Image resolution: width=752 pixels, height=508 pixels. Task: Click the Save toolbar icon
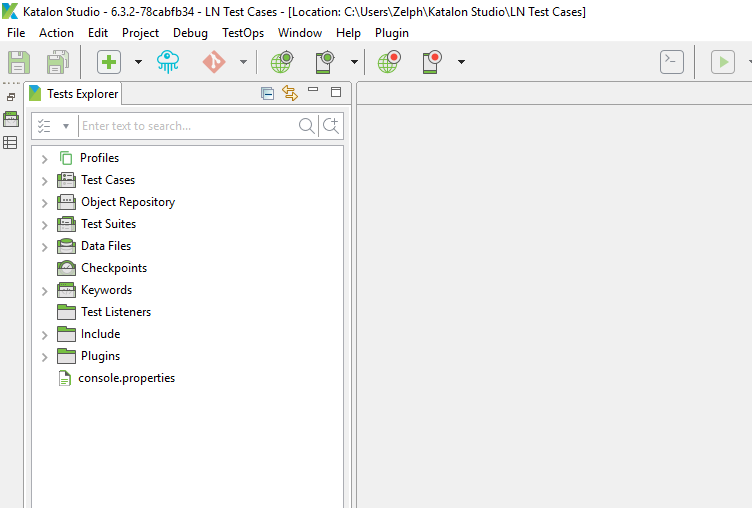pos(19,62)
